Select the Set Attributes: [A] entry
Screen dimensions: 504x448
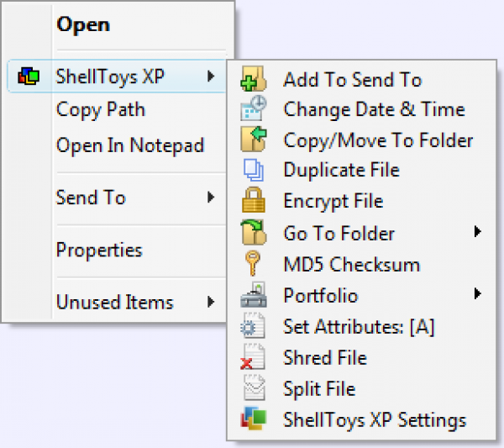(359, 327)
